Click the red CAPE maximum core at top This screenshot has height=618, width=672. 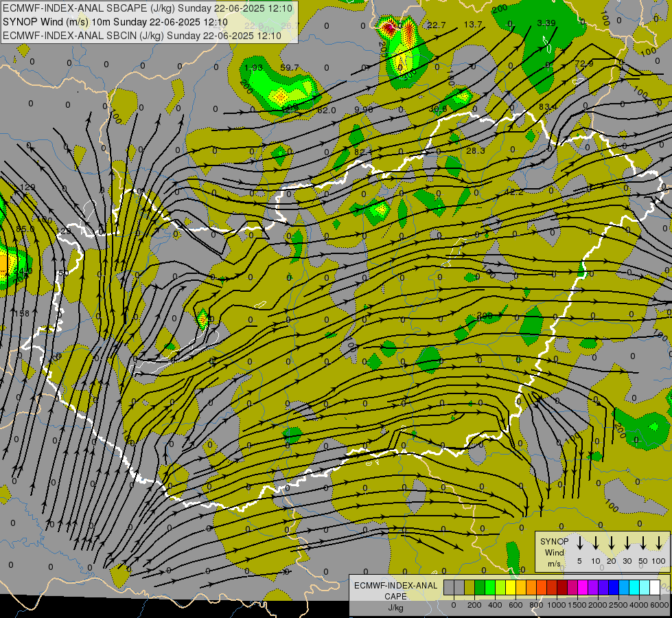pos(389,28)
